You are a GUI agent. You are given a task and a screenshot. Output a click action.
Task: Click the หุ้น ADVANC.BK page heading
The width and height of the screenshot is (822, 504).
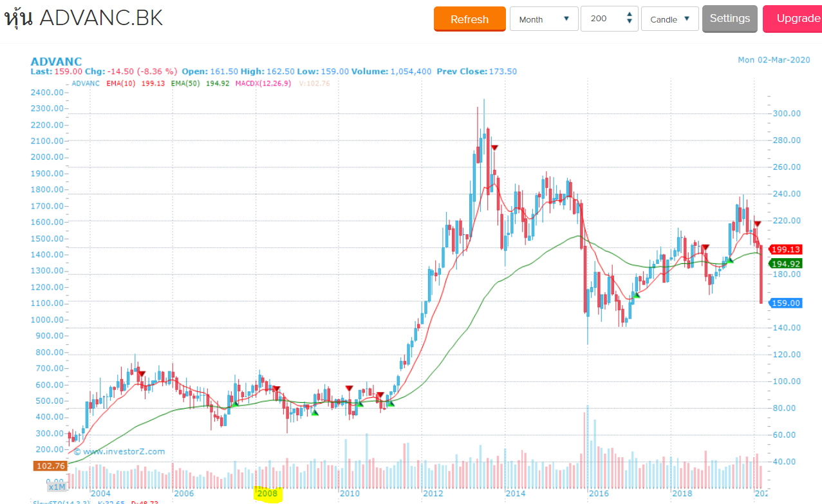click(83, 18)
